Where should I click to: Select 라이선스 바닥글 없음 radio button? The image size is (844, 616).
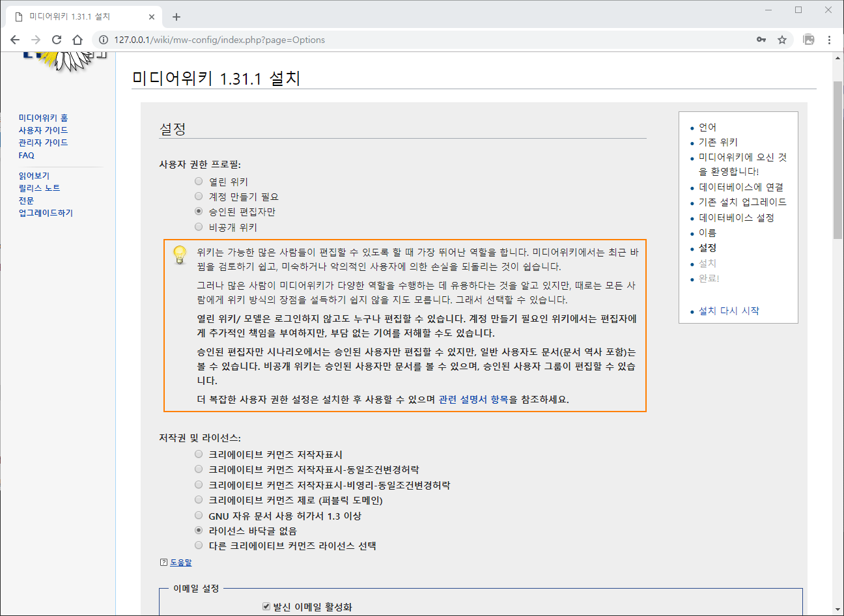(199, 530)
